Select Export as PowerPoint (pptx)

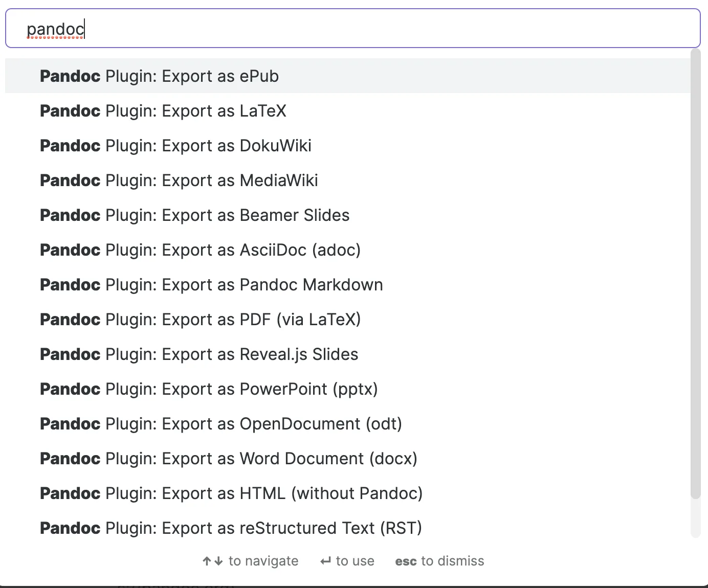[x=209, y=389]
